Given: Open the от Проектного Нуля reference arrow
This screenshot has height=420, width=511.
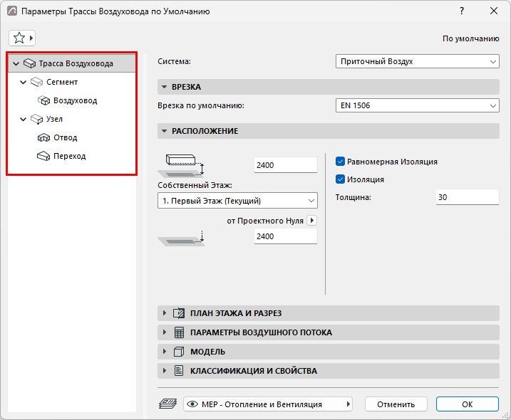Looking at the screenshot, I should tap(312, 221).
